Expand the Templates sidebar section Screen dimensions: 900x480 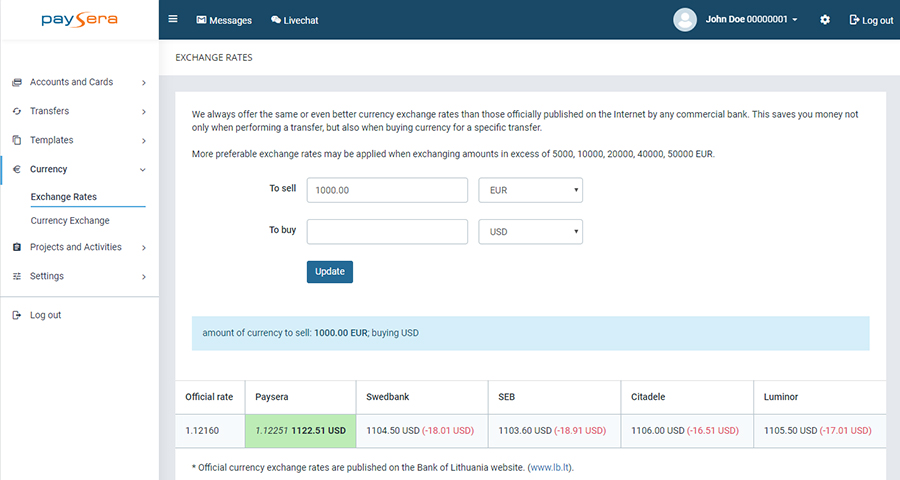tap(79, 140)
